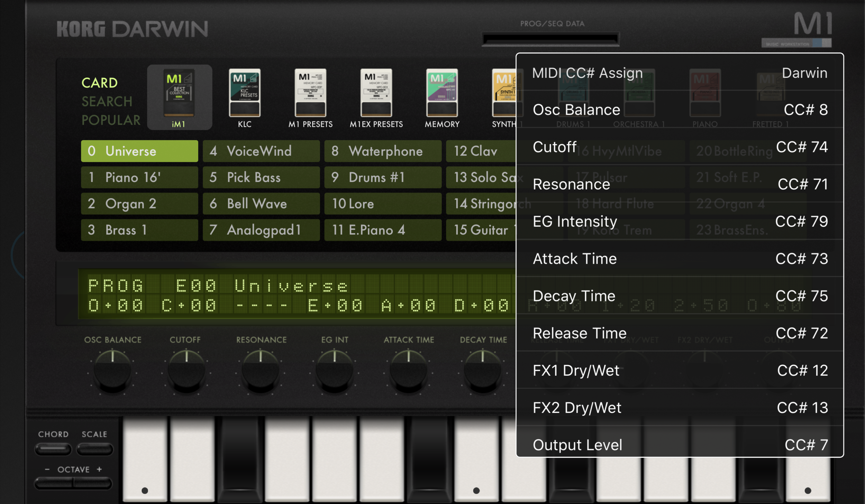865x504 pixels.
Task: Click the O+00 value on the LCD
Action: 115,306
